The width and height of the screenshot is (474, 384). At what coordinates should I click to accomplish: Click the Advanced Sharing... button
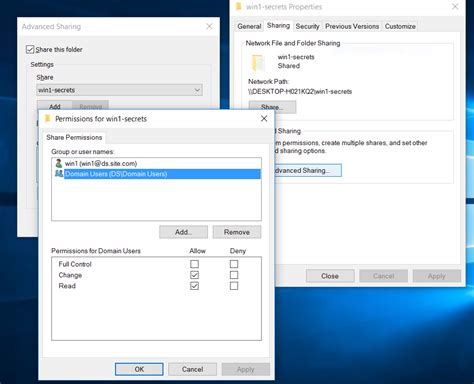307,170
